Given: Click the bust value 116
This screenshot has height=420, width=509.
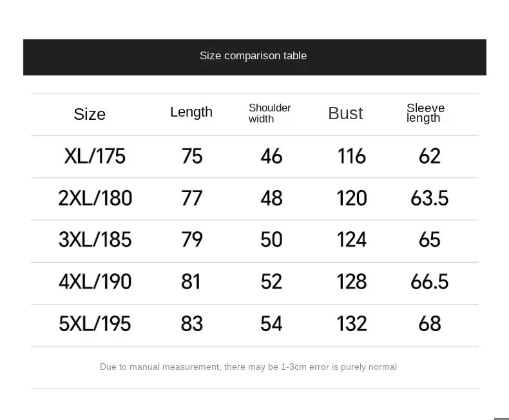Looking at the screenshot, I should pyautogui.click(x=351, y=157).
